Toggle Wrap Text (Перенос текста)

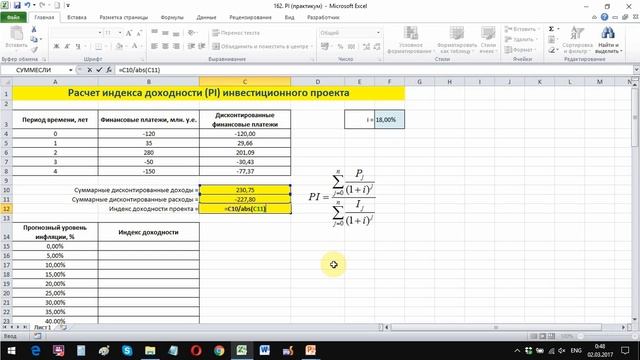coord(236,33)
